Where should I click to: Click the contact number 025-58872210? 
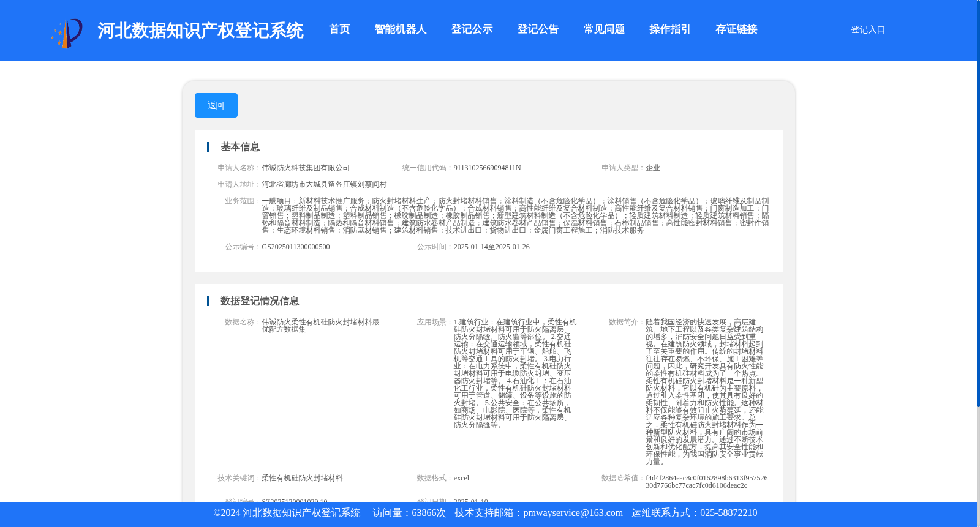click(x=728, y=513)
